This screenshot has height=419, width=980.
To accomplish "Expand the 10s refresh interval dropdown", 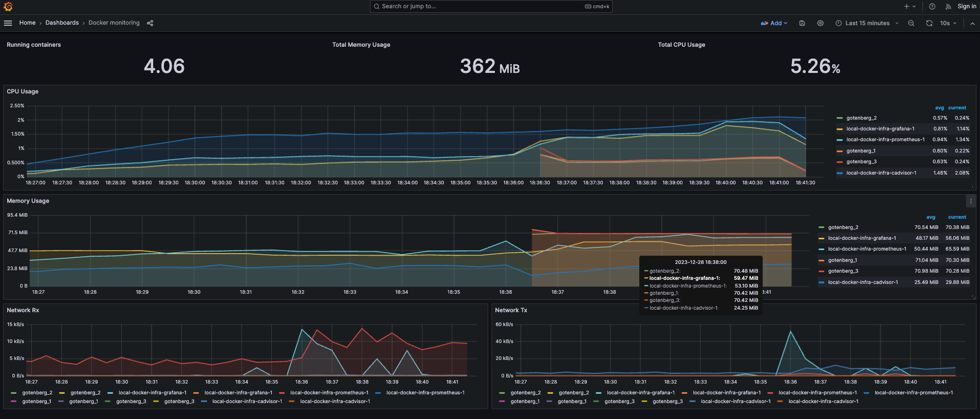I will point(949,23).
